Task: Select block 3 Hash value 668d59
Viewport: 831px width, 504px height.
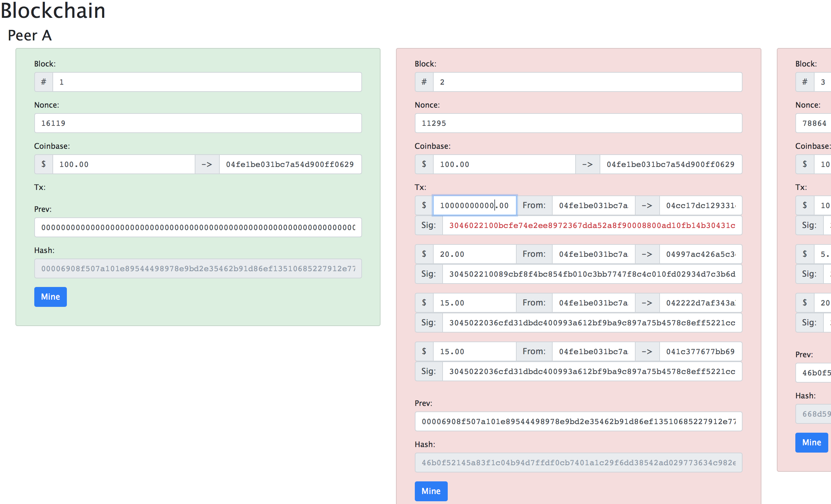Action: [x=813, y=414]
